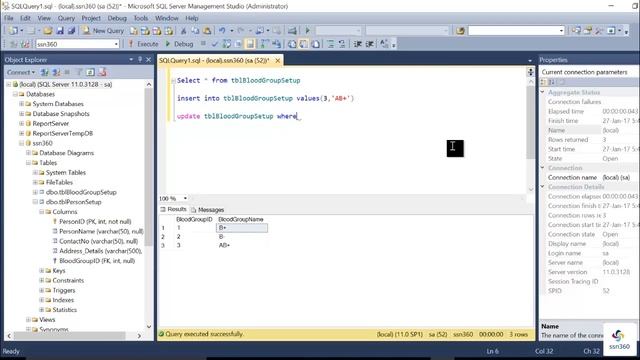This screenshot has height=360, width=640.
Task: Expand the dbo.tblBloodGroupSetup table node
Action: pos(35,192)
